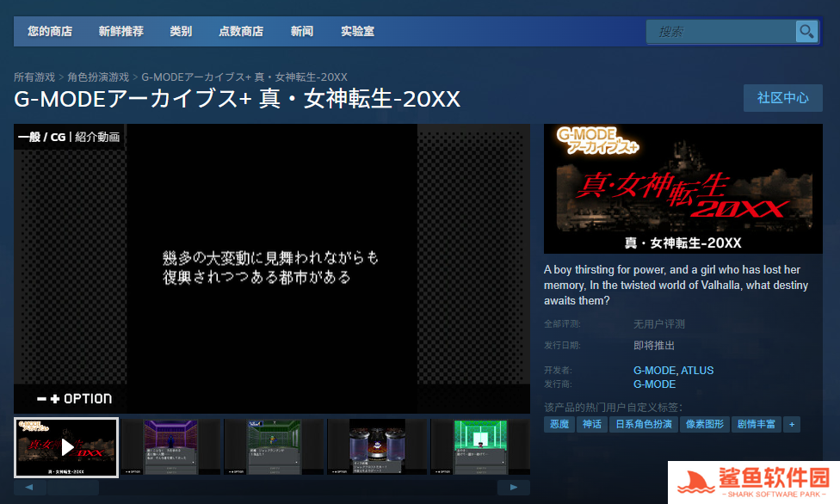Screen dimensions: 840x504
Task: Open the 新鲜推荐 menu
Action: click(x=120, y=32)
